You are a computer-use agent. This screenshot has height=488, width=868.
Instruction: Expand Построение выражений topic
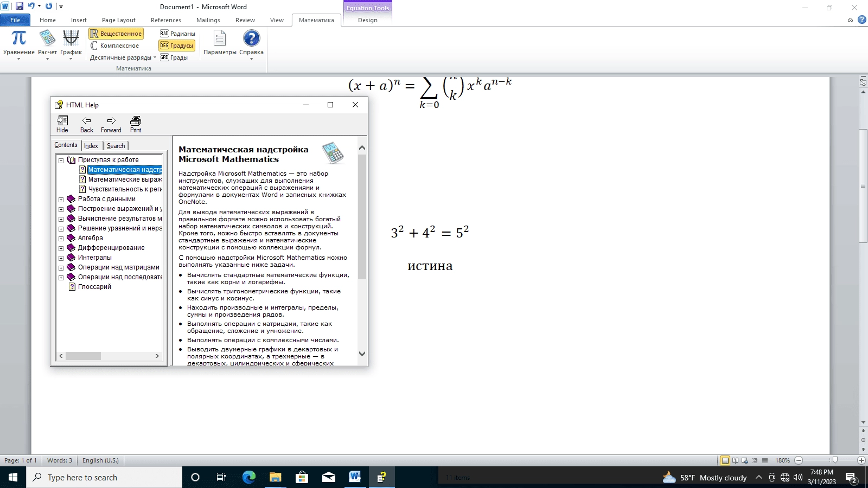point(61,209)
